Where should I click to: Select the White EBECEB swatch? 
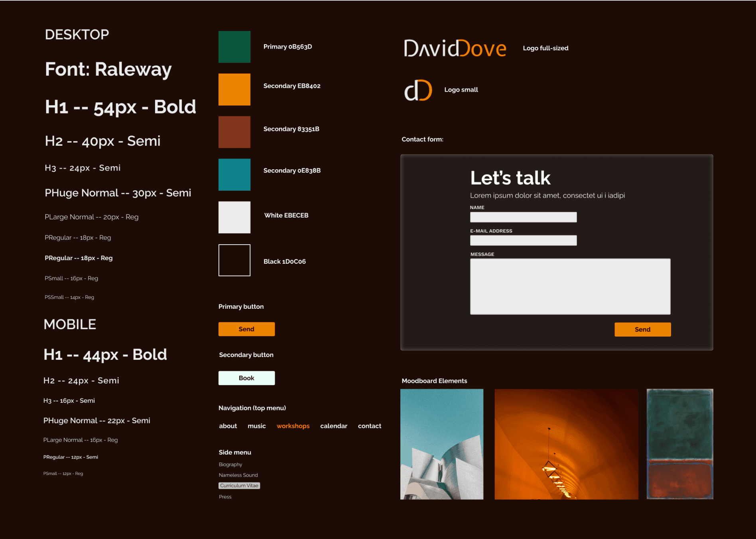point(234,217)
